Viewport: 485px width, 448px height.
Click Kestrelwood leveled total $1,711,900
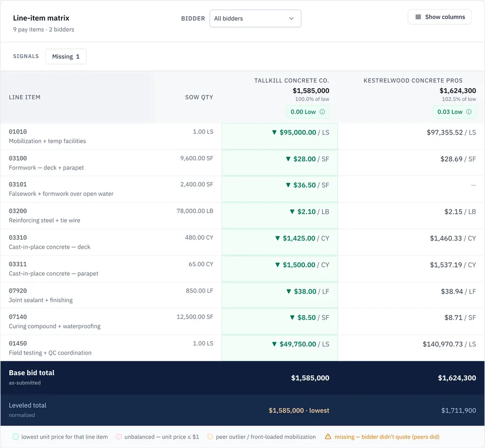[x=458, y=410]
